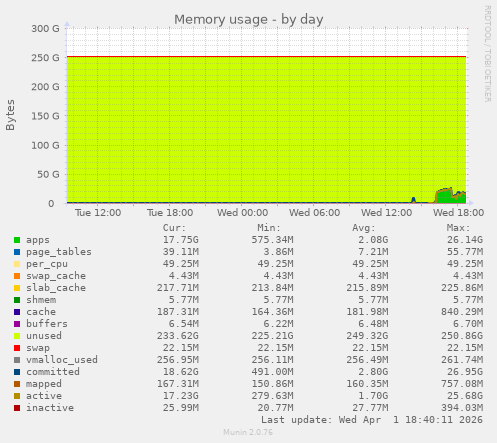Click the unused max value 250.86G

462,336
